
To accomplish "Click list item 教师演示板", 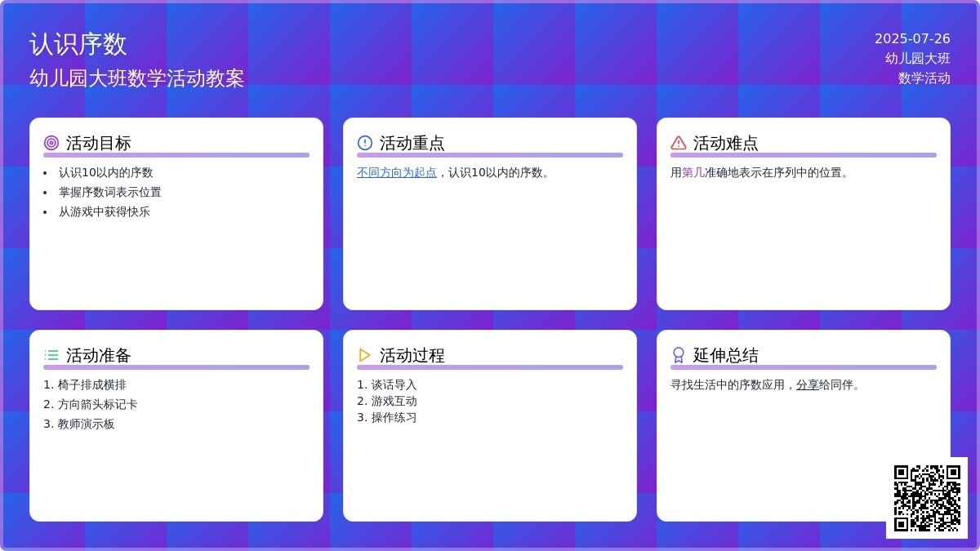I will click(x=86, y=424).
